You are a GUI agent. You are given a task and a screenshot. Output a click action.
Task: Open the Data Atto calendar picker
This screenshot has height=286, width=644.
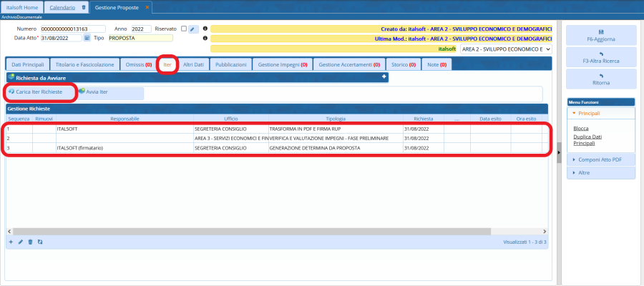point(87,38)
